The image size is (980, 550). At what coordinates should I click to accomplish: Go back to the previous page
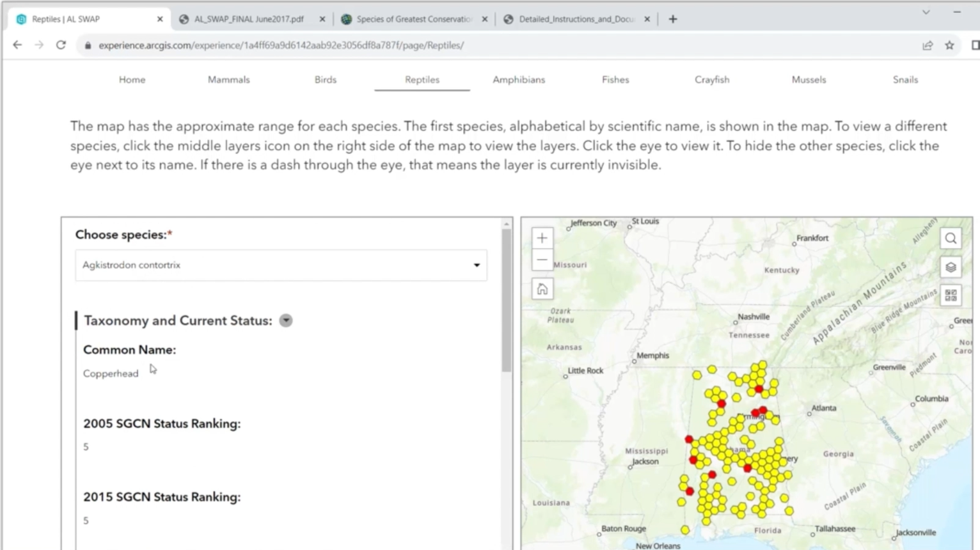(x=17, y=45)
